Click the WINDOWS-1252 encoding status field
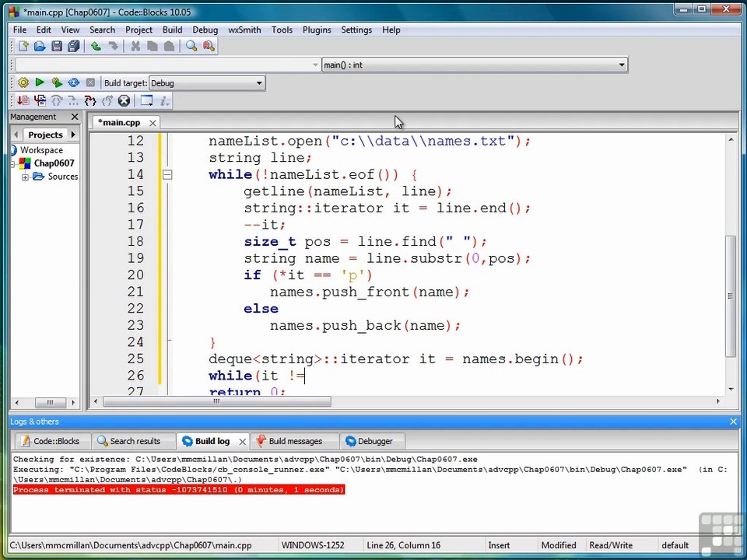The image size is (747, 560). [x=313, y=545]
